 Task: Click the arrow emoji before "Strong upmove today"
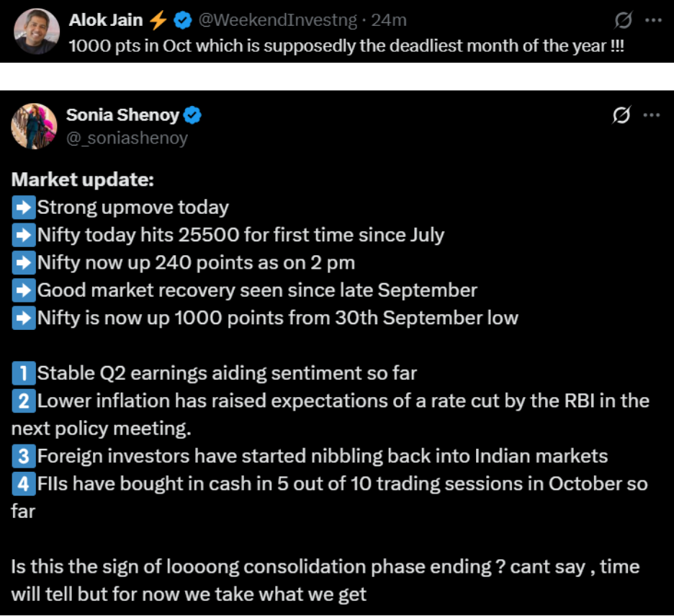23,208
